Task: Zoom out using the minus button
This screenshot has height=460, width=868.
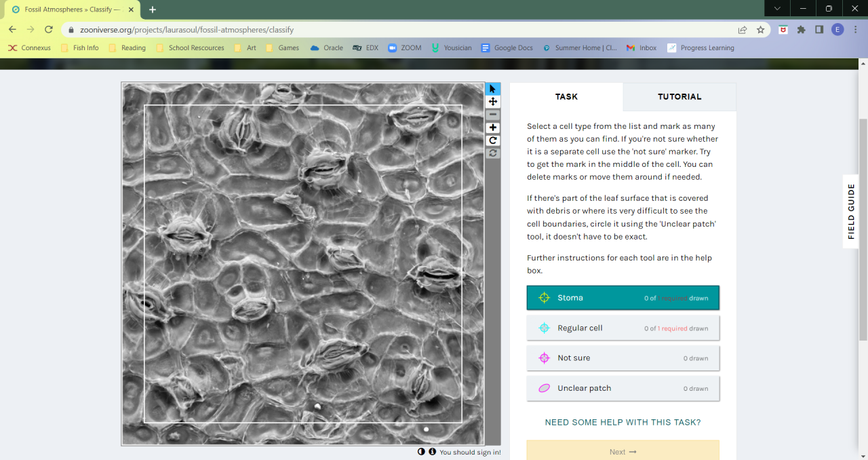Action: click(x=493, y=115)
